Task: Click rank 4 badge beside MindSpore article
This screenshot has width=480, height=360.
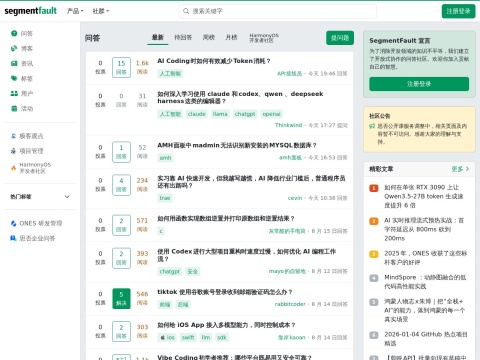Action: [374, 278]
